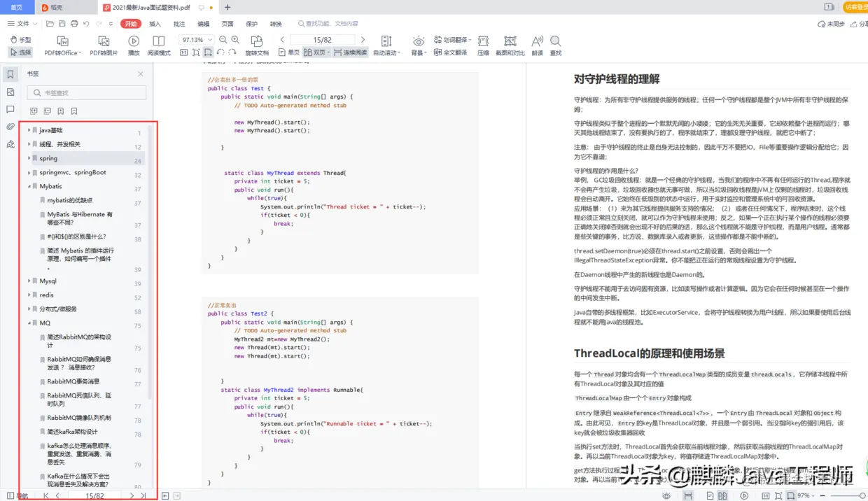Viewport: 868px width, 501px height.
Task: Undo the last action
Action: pos(86,24)
